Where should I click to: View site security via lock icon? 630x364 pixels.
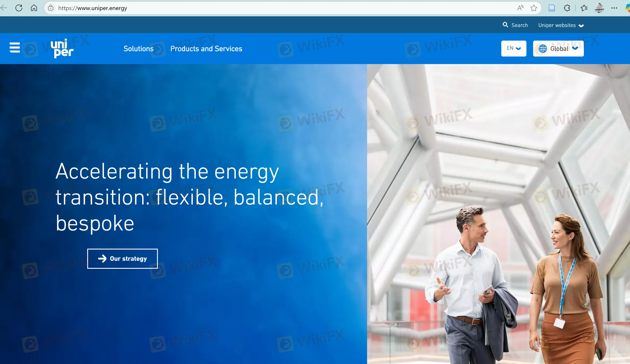point(51,8)
